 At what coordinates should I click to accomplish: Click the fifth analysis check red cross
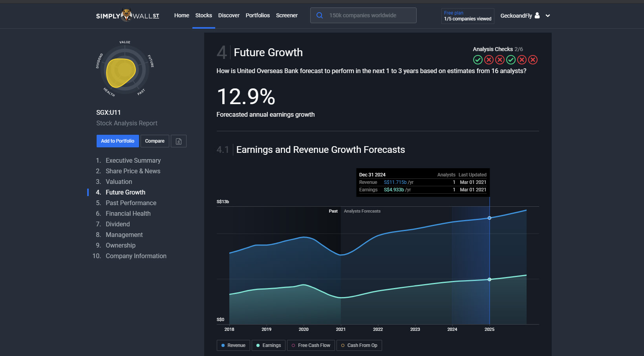(522, 60)
